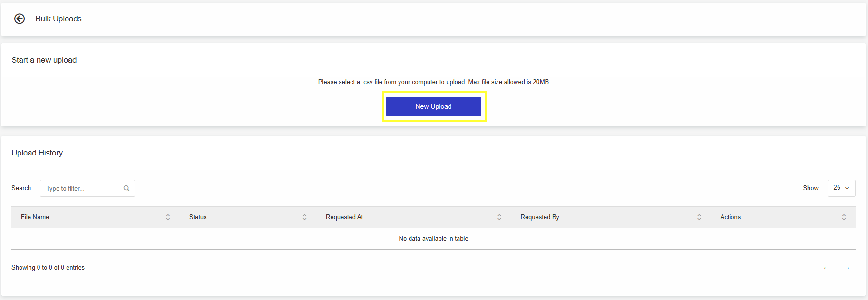
Task: Go to next page with right arrow
Action: pos(846,268)
